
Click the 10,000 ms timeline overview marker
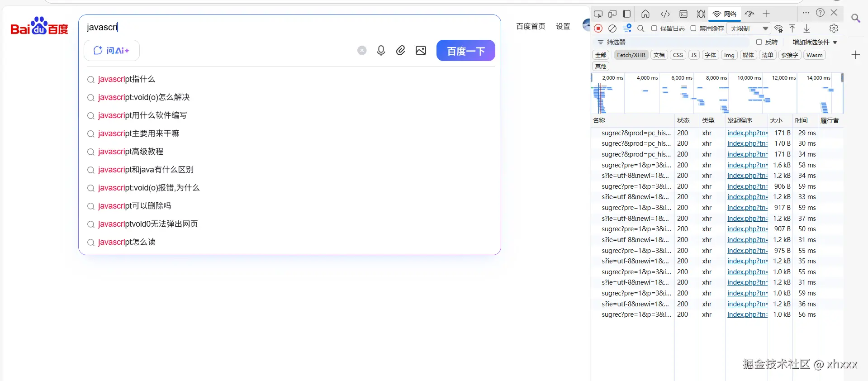pyautogui.click(x=749, y=78)
